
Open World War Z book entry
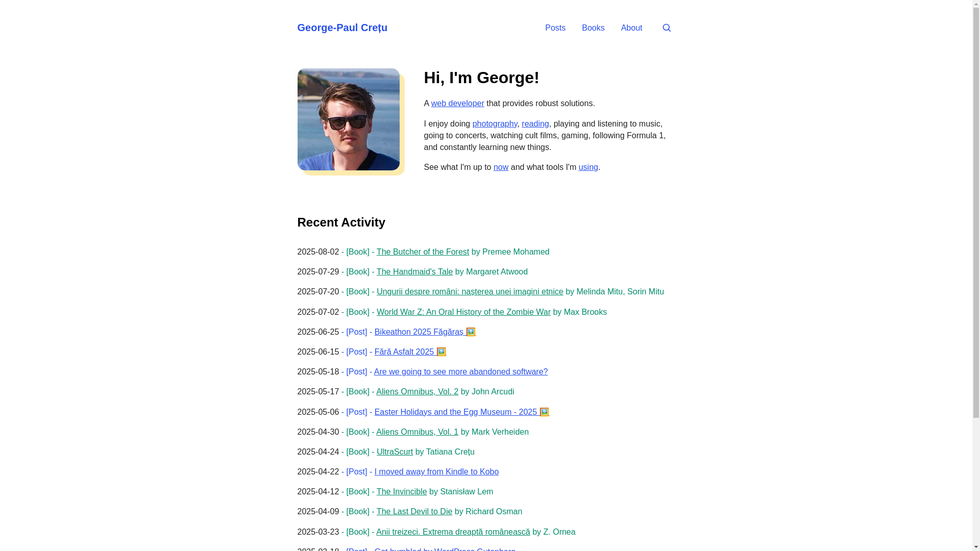point(463,312)
